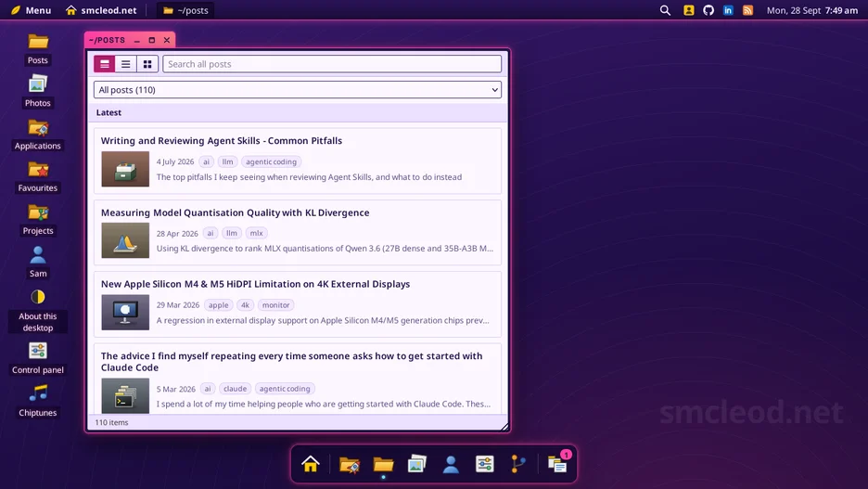This screenshot has width=868, height=489.
Task: Open the Applications desktop folder
Action: point(38,135)
